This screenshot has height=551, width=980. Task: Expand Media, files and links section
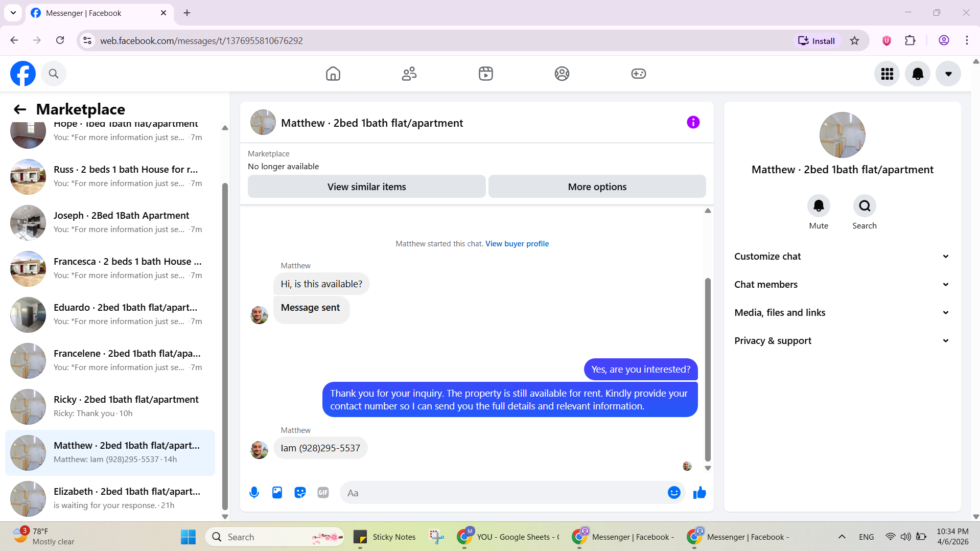point(842,313)
